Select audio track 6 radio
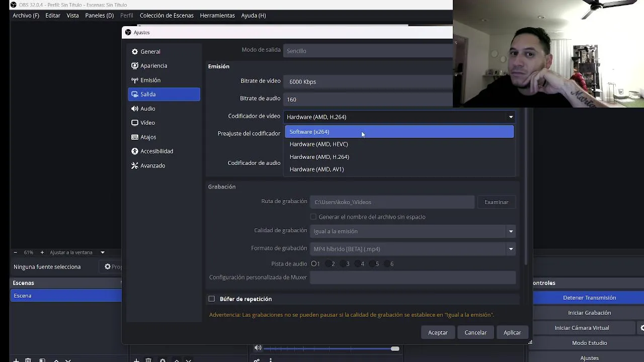The image size is (644, 362). point(387,264)
